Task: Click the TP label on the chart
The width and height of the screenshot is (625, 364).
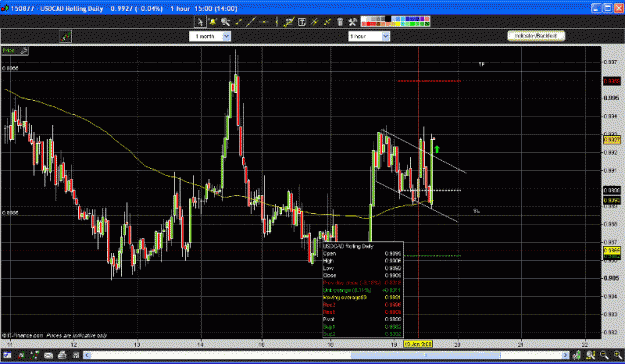Action: 481,64
